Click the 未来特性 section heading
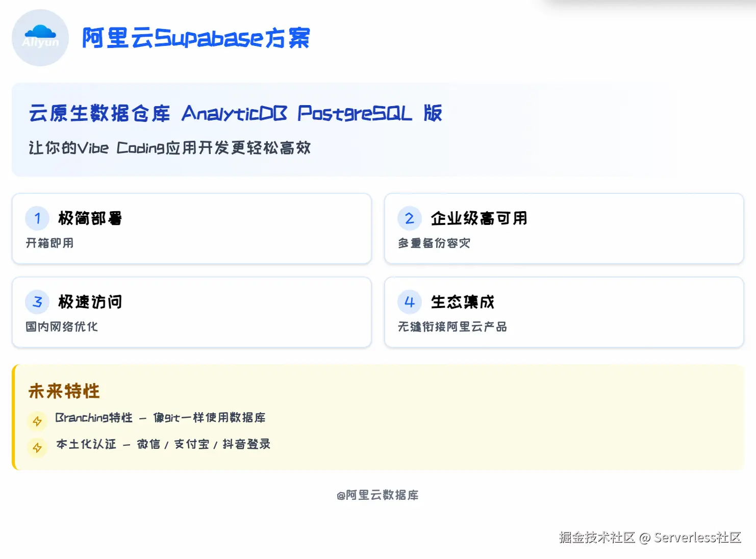The width and height of the screenshot is (756, 559). 64,391
